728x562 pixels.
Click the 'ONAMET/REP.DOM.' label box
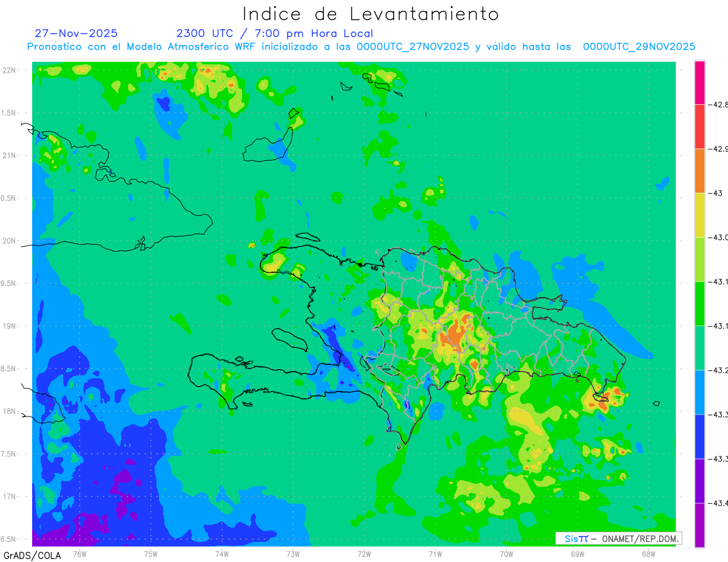[618, 538]
